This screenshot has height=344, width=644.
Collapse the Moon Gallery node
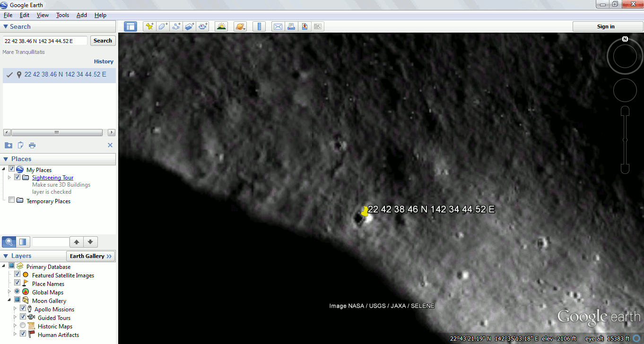tap(9, 300)
